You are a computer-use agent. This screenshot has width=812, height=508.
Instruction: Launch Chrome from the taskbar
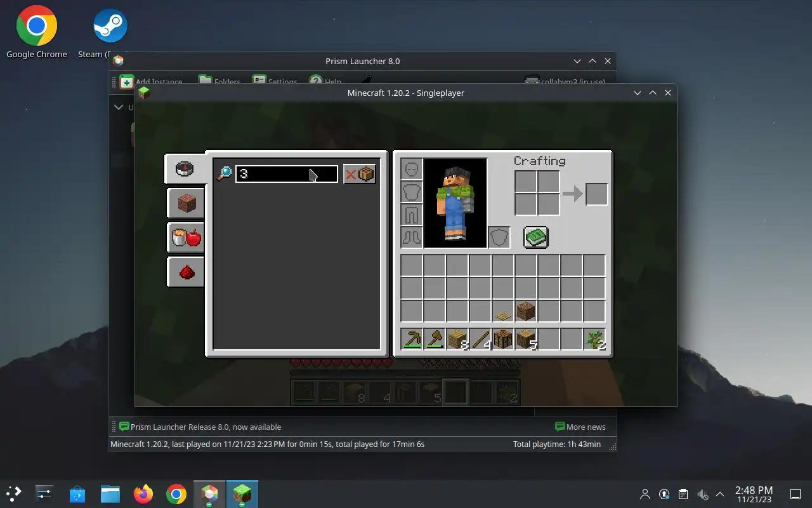point(176,494)
